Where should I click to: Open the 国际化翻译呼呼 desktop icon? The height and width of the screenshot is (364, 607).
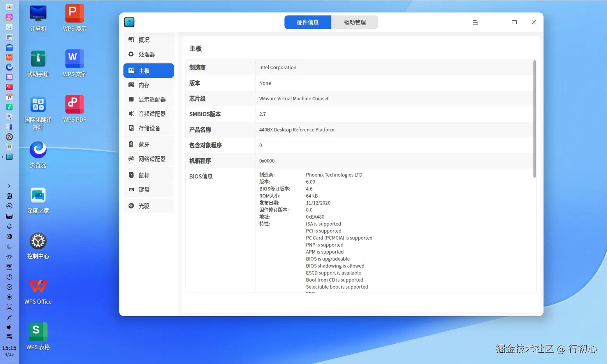38,113
